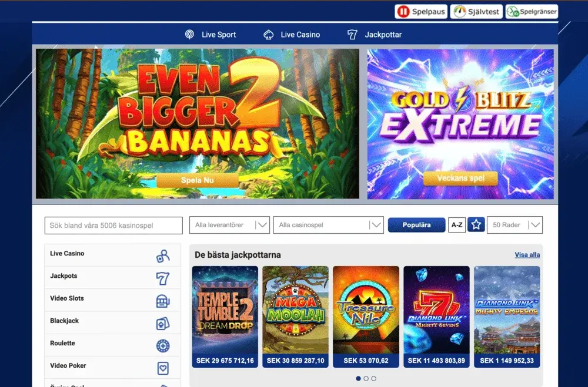Click the casino game search field

pyautogui.click(x=113, y=226)
